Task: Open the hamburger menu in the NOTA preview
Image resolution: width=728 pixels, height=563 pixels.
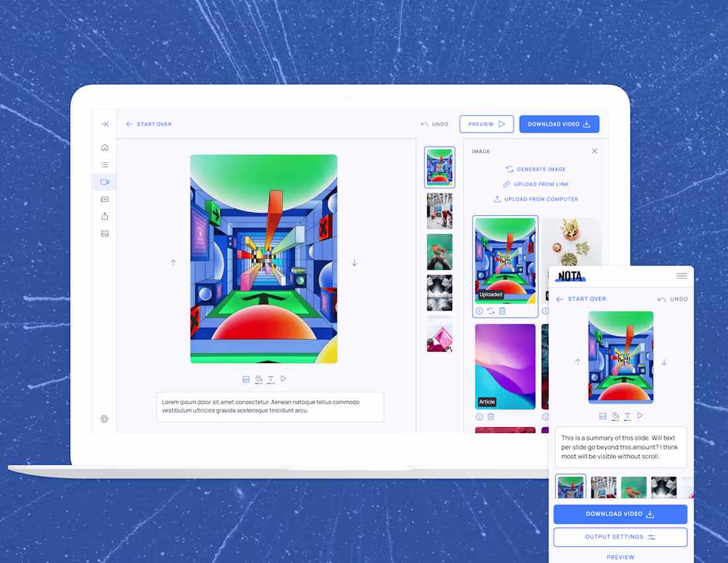Action: pyautogui.click(x=682, y=276)
